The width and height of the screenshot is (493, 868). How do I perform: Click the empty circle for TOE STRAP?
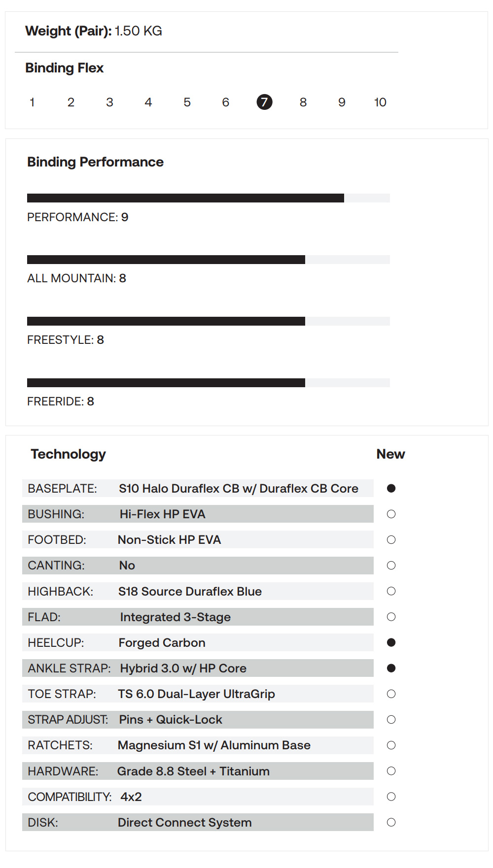pyautogui.click(x=391, y=694)
